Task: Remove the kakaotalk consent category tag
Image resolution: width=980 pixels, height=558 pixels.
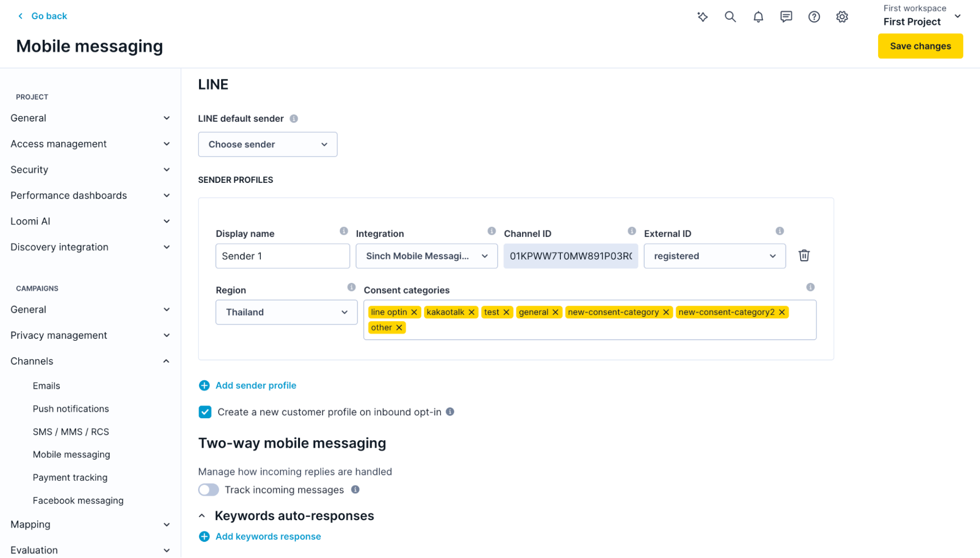Action: point(472,312)
